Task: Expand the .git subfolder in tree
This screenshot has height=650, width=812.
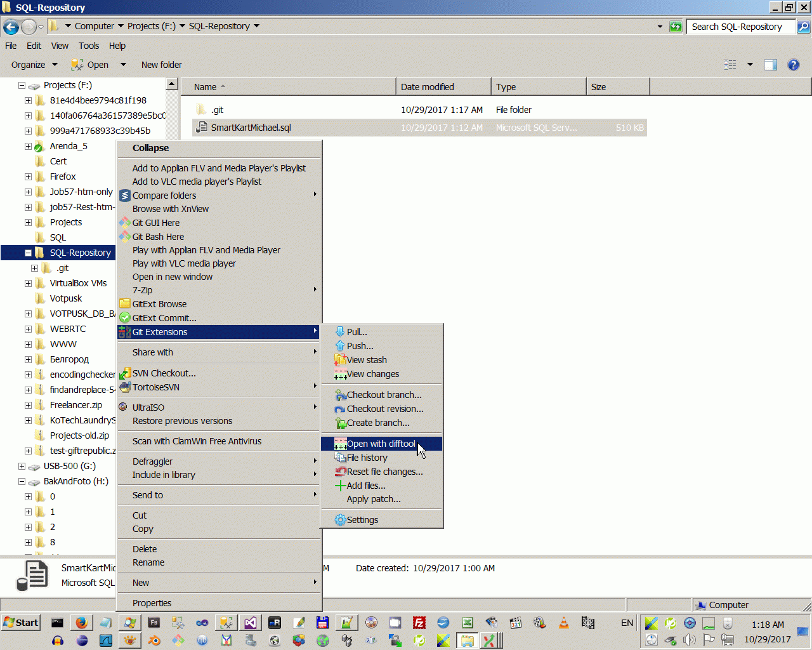Action: click(x=34, y=268)
